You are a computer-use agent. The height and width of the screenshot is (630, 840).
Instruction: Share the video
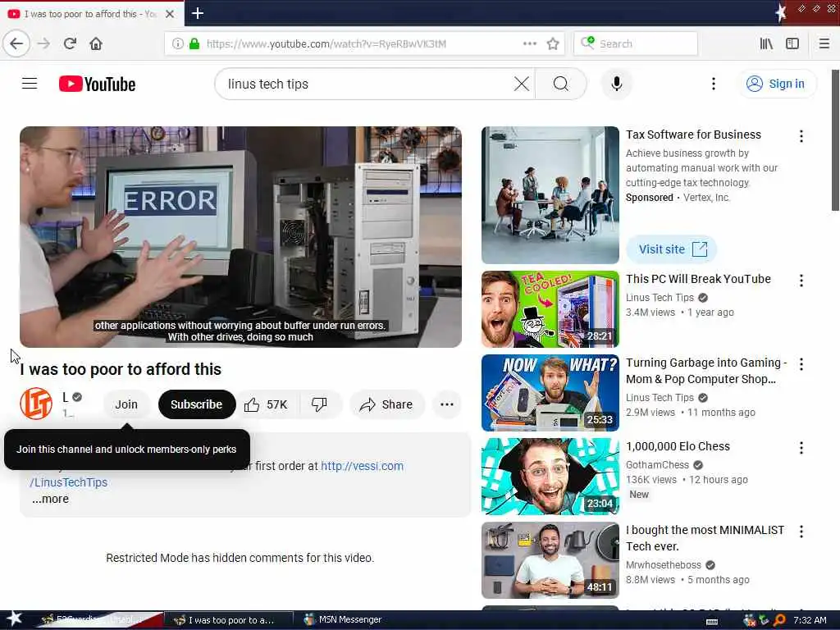(x=387, y=404)
